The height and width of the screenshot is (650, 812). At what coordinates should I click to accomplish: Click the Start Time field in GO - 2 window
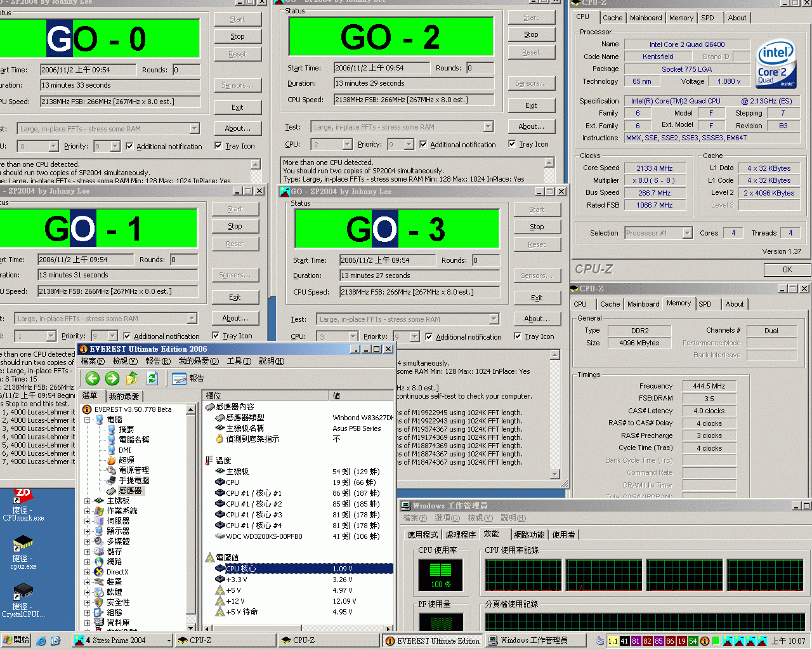[x=382, y=68]
